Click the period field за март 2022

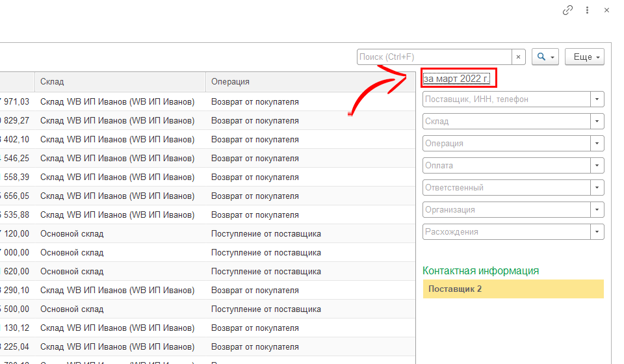click(x=458, y=79)
